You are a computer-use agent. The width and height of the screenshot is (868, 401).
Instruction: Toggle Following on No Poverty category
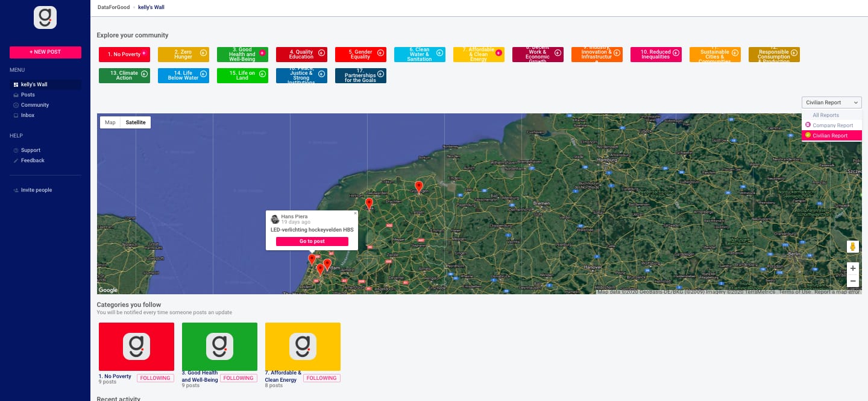(156, 378)
